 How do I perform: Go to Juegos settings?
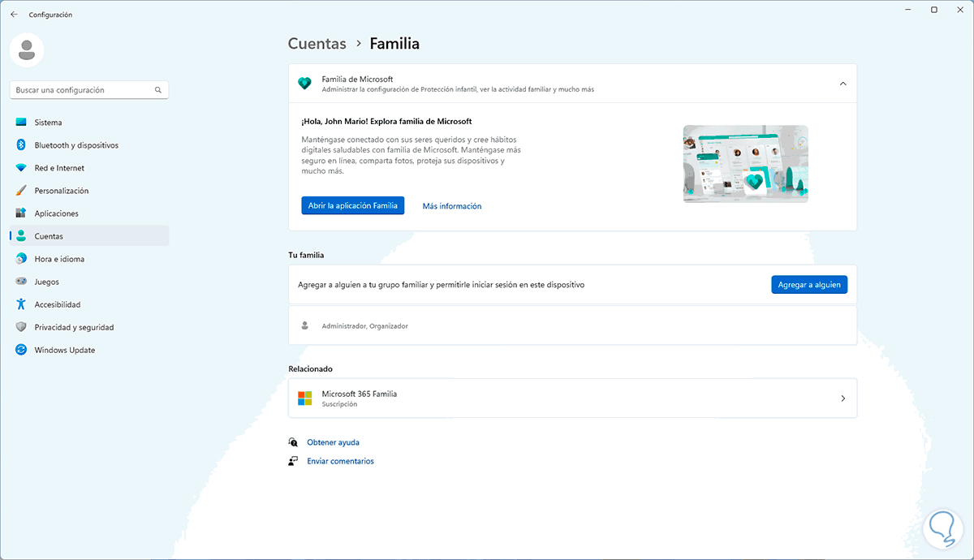tap(89, 282)
